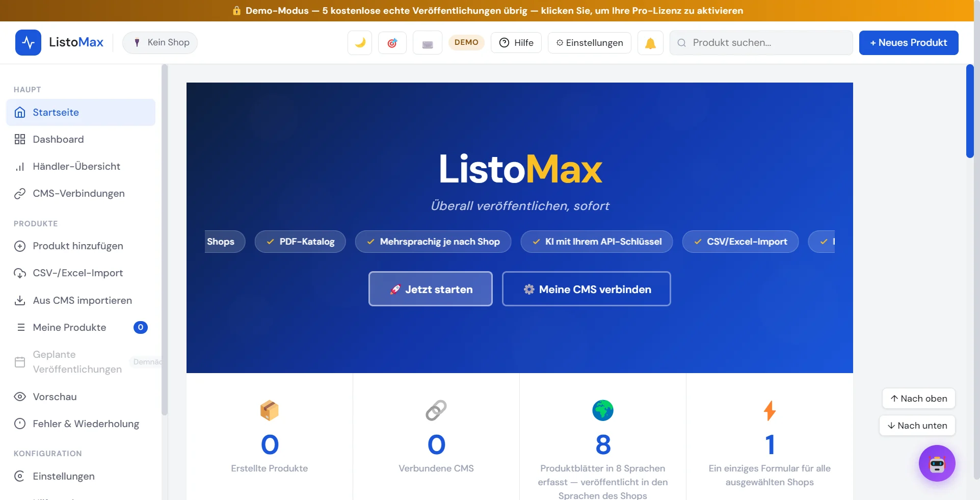Open Händler-Übersicht in the sidebar
The width and height of the screenshot is (980, 500).
81,166
